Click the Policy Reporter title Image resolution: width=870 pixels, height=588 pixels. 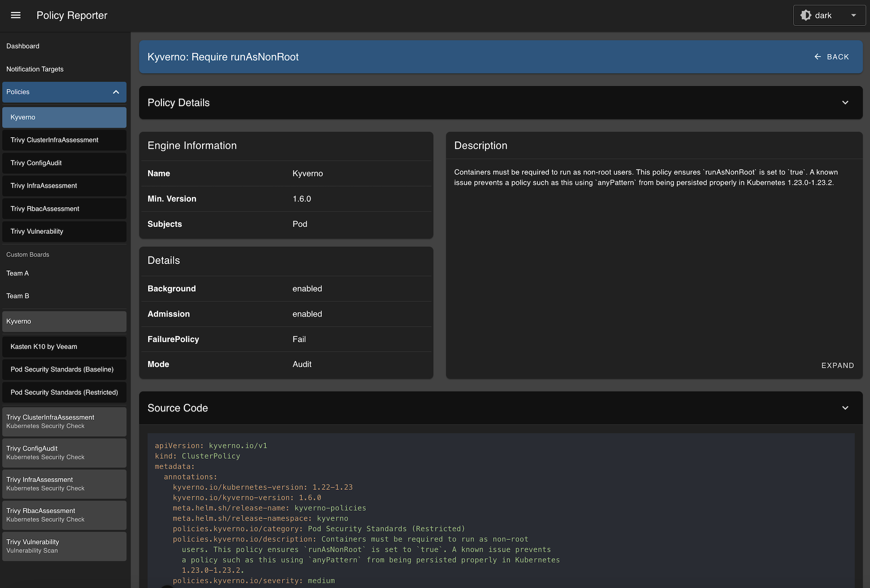coord(72,15)
